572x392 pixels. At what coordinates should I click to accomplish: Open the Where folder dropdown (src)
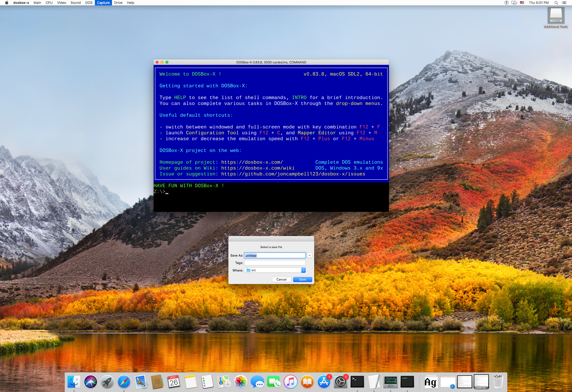pyautogui.click(x=275, y=270)
